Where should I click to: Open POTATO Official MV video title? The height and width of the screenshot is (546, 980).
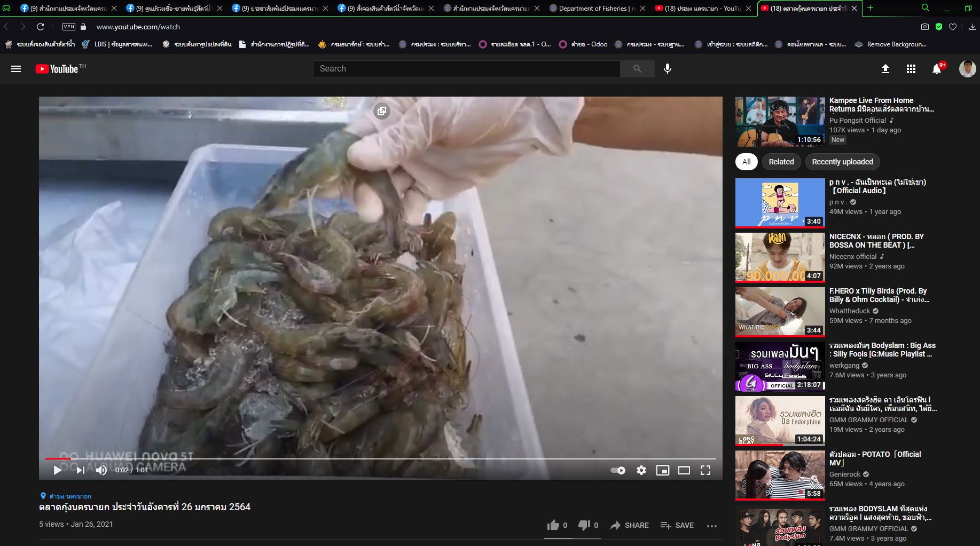click(x=875, y=458)
